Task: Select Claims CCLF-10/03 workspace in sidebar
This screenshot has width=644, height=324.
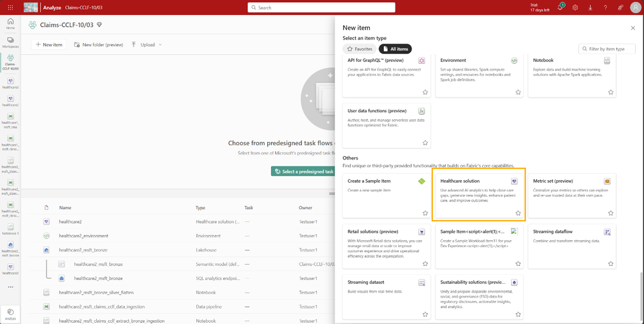Action: tap(10, 62)
